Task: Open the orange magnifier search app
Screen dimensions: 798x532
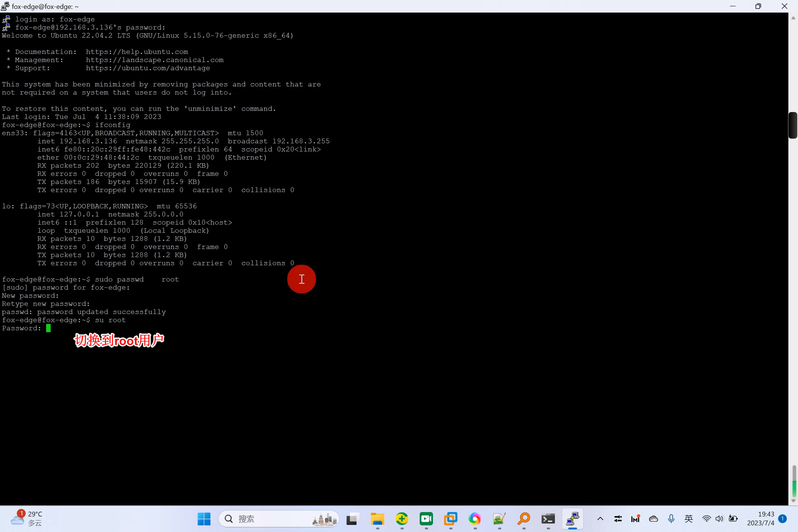Action: [524, 519]
